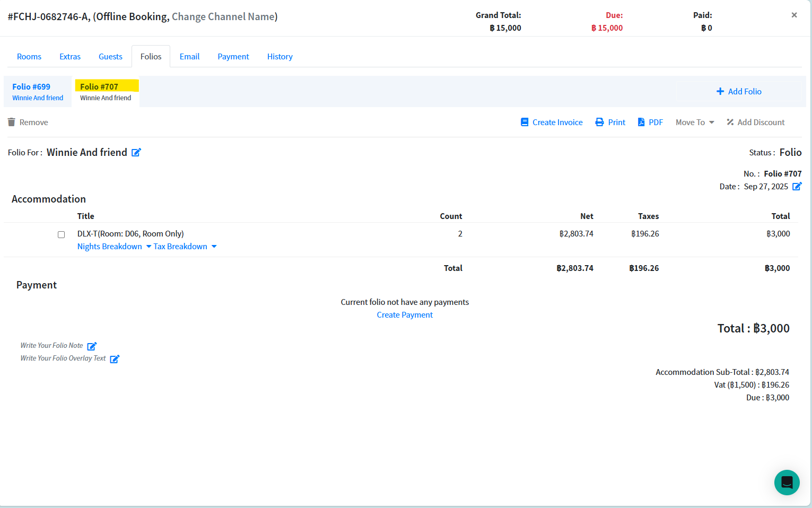Check the DLX-T room D06 checkbox

62,234
